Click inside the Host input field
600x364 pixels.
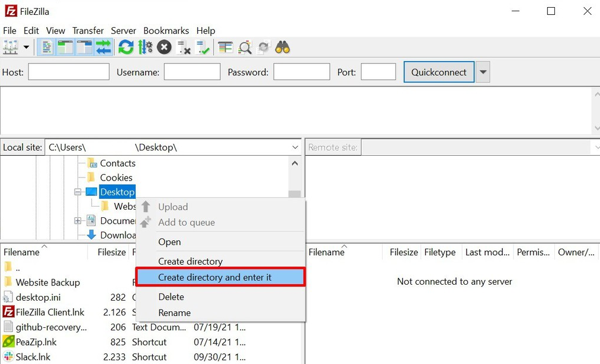coord(68,71)
